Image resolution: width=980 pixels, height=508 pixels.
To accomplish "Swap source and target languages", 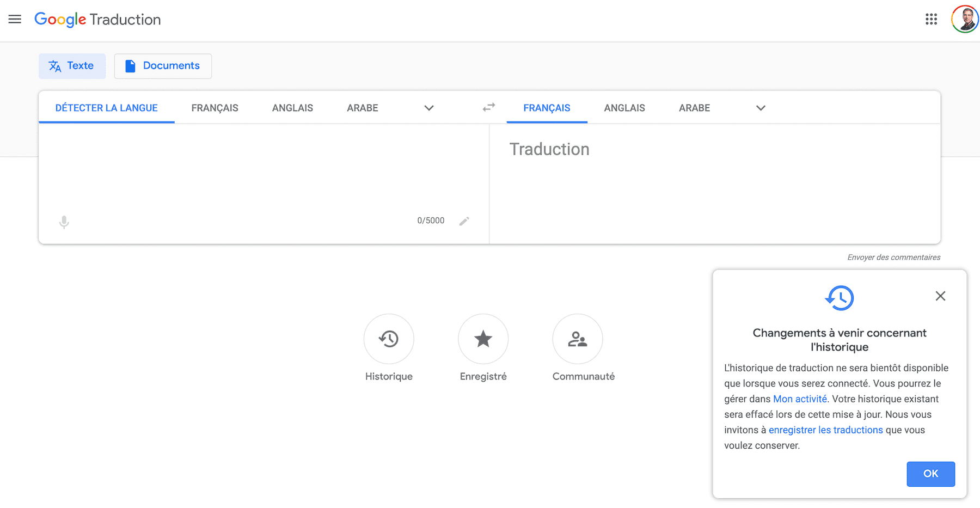I will (x=488, y=107).
